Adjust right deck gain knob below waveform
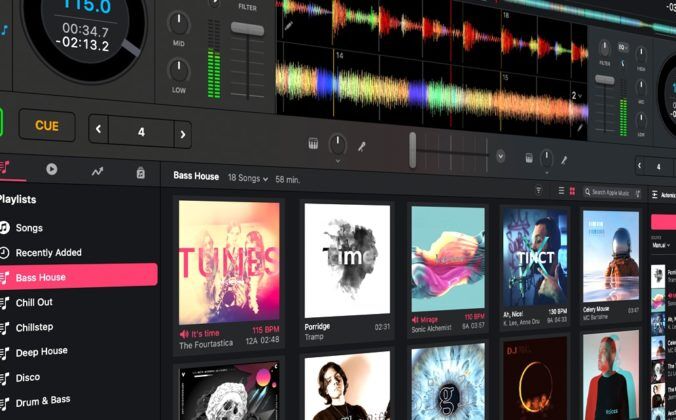 (547, 159)
